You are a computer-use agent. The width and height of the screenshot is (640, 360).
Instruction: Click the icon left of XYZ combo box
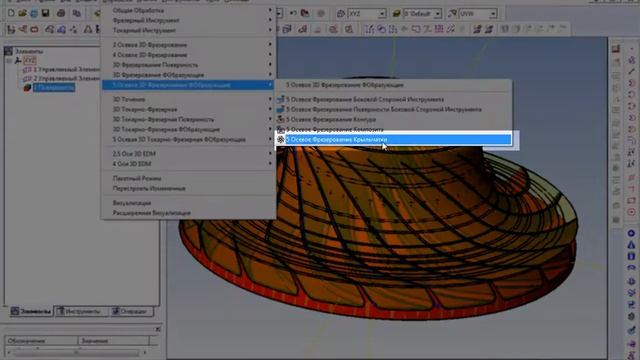coord(340,14)
